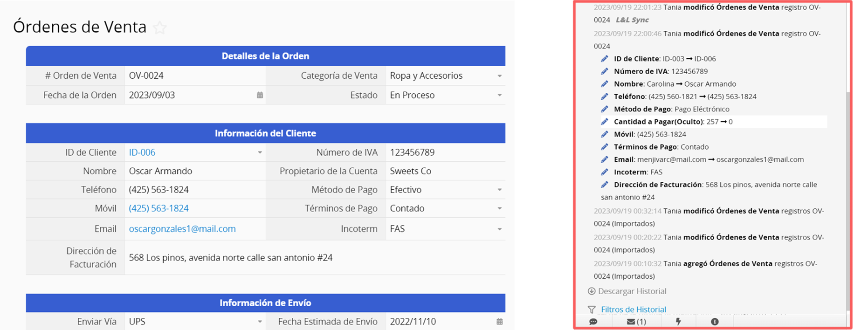The height and width of the screenshot is (330, 868).
Task: Click pencil icon next to Nombre change
Action: tap(604, 84)
